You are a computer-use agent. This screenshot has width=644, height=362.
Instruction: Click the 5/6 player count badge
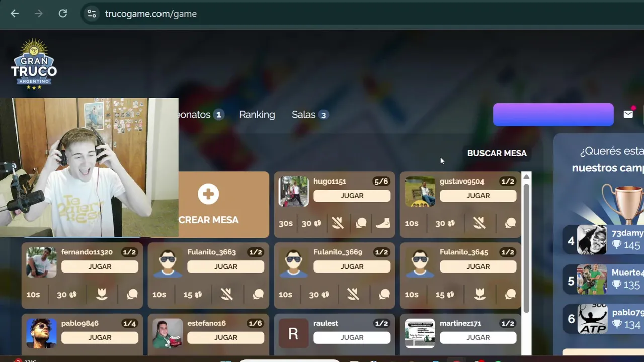tap(381, 182)
